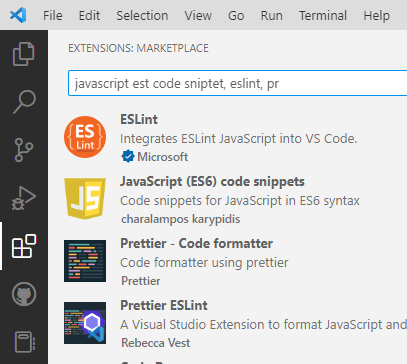The width and height of the screenshot is (407, 364).
Task: Open the notebook icon at activity bar bottom
Action: coord(25,342)
